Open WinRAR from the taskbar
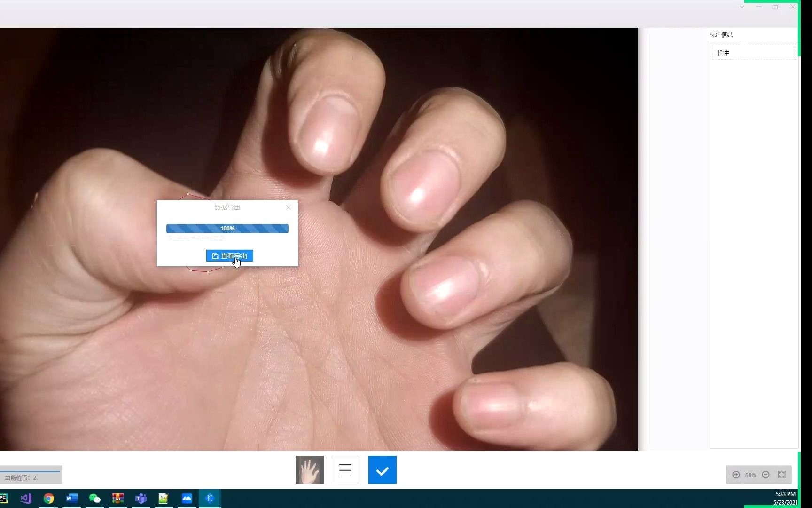Image resolution: width=812 pixels, height=508 pixels. pos(118,499)
